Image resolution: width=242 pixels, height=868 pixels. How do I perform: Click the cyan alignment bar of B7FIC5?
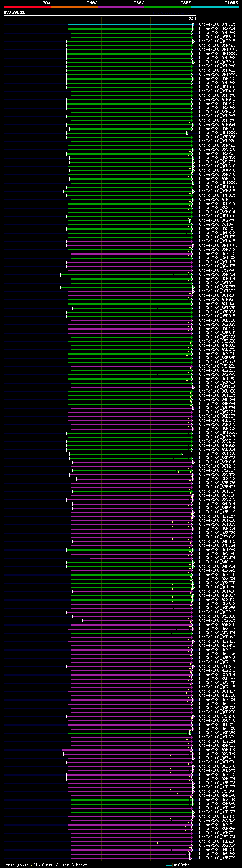coord(131,25)
